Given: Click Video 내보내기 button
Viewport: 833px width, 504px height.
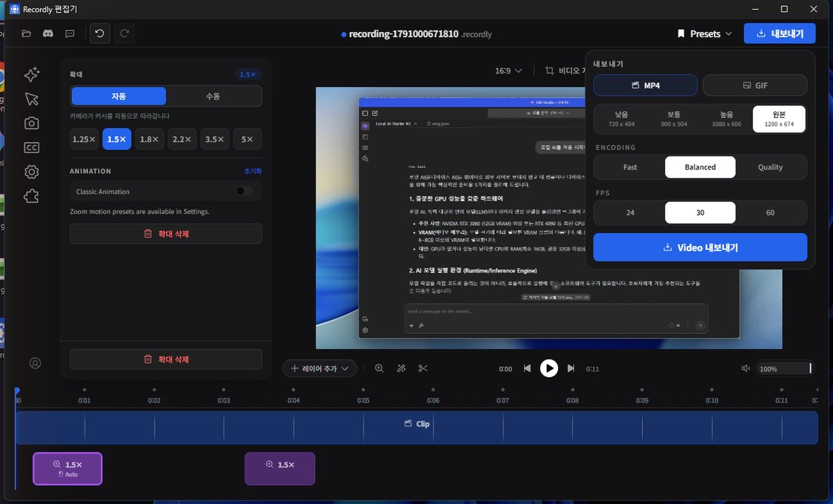Looking at the screenshot, I should coord(700,247).
